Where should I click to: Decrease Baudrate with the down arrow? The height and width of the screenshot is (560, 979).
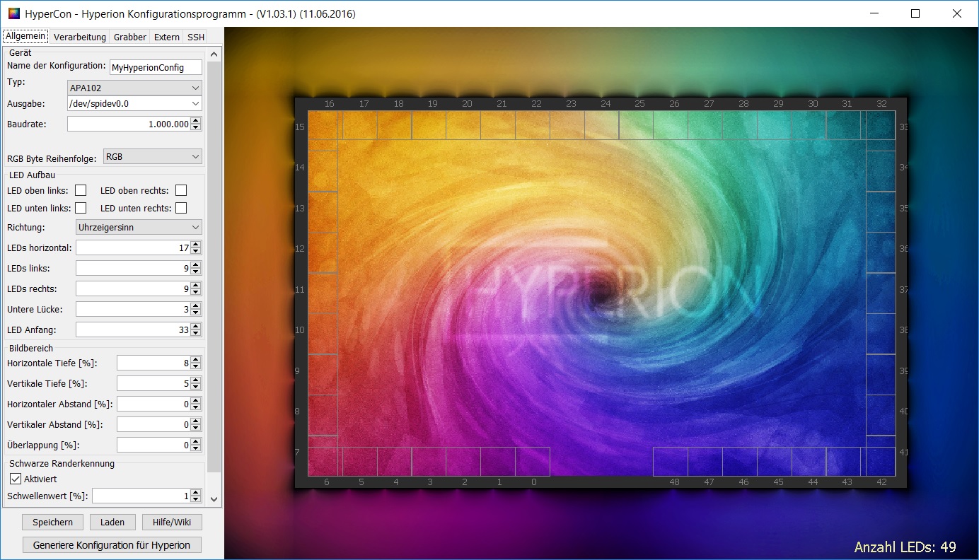(196, 127)
